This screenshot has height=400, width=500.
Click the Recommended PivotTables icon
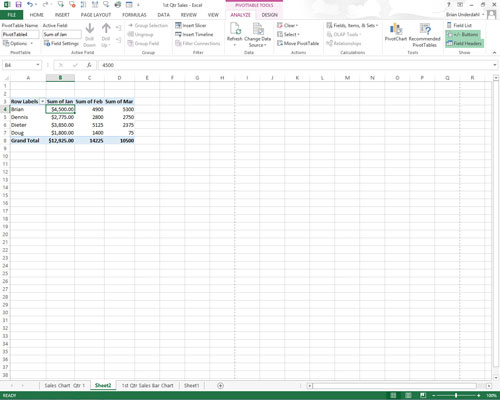tap(424, 35)
